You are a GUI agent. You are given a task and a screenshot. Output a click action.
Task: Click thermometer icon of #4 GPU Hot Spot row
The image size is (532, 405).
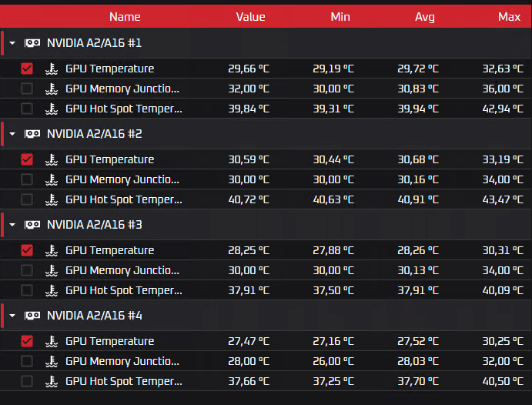point(52,381)
